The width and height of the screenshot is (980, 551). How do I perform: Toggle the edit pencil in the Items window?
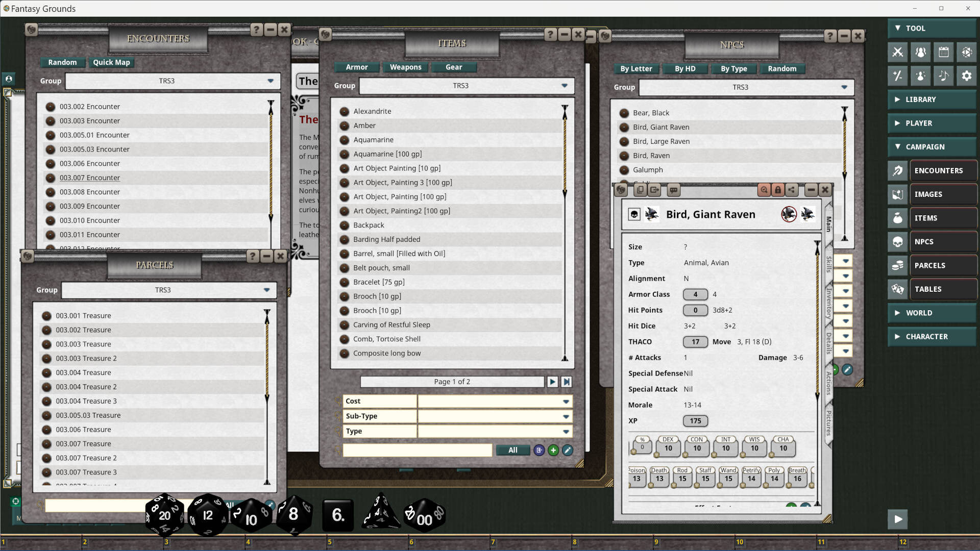568,450
